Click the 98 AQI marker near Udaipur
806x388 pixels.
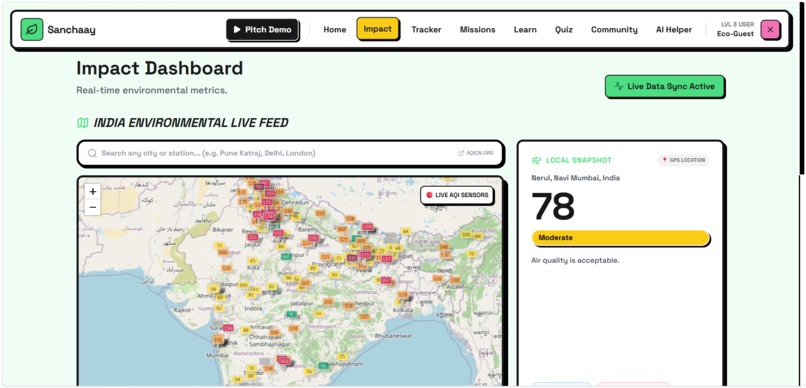pyautogui.click(x=213, y=289)
